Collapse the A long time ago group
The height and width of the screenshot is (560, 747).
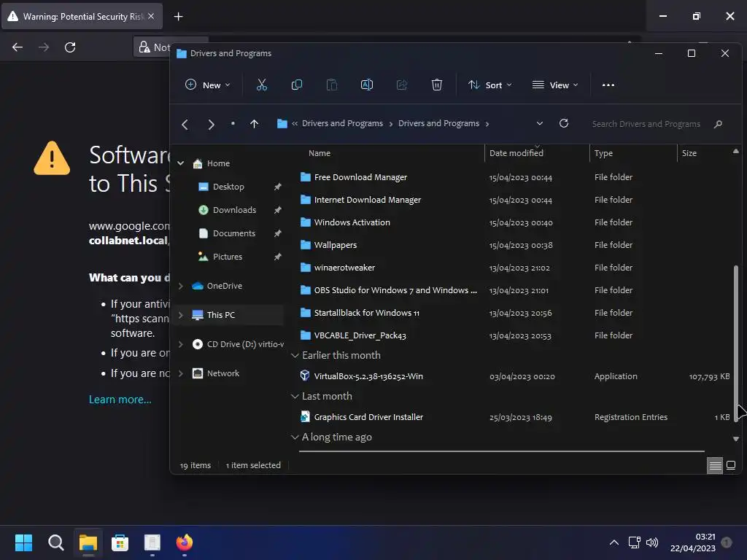coord(295,437)
